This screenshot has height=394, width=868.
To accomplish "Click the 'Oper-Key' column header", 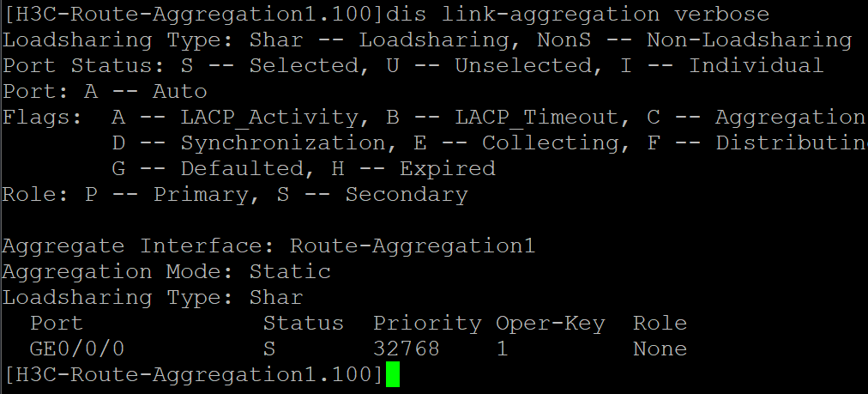I will tap(550, 324).
